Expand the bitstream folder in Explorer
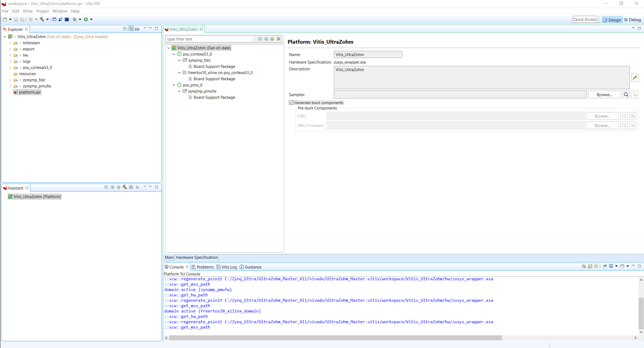The image size is (644, 348). 10,43
